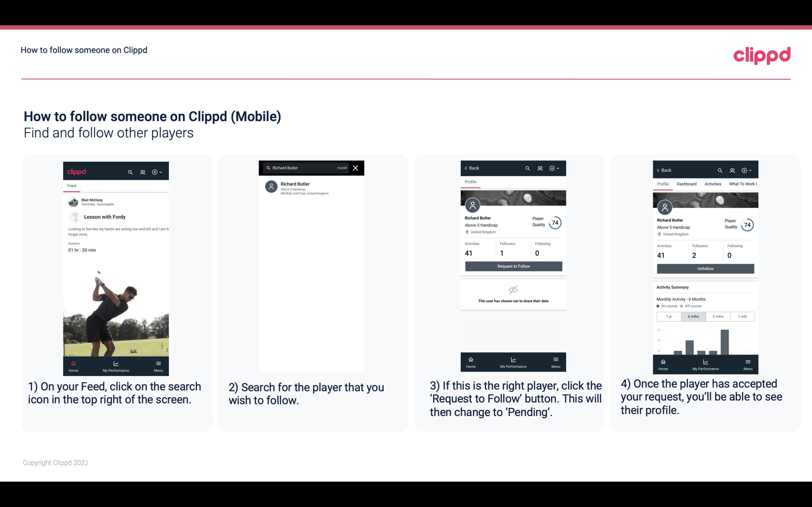Click the 'Unfollow' button on profile
This screenshot has height=507, width=812.
tap(705, 268)
